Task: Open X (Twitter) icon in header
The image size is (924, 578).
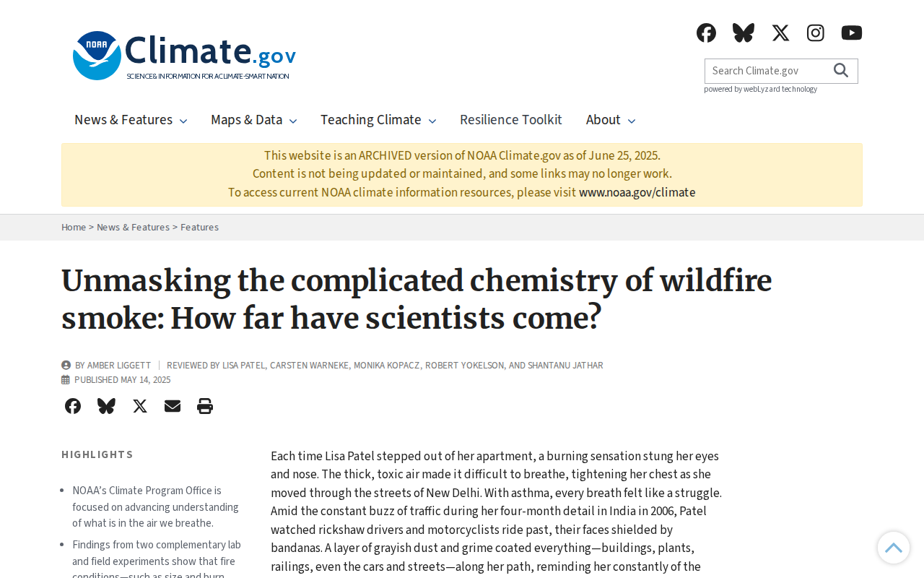Action: 780,33
